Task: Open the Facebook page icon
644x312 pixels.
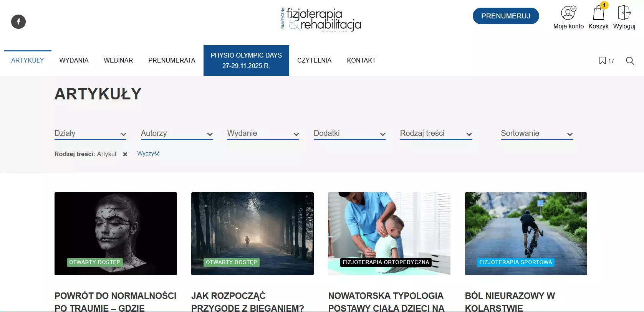Action: point(18,21)
